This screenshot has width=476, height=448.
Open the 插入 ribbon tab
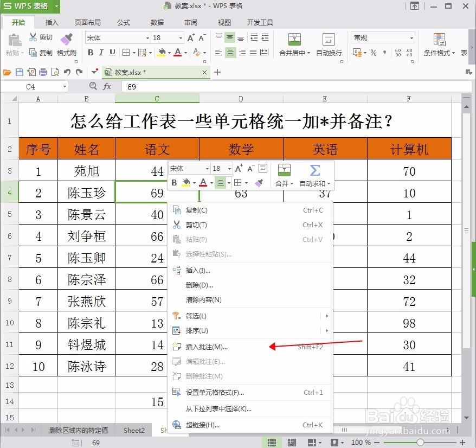[52, 22]
